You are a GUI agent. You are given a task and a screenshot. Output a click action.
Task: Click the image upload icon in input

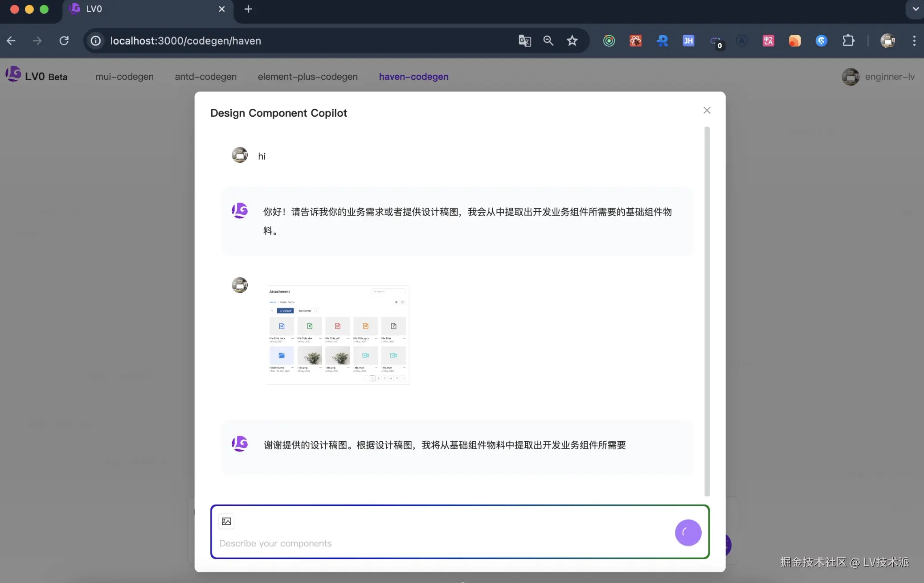tap(226, 521)
